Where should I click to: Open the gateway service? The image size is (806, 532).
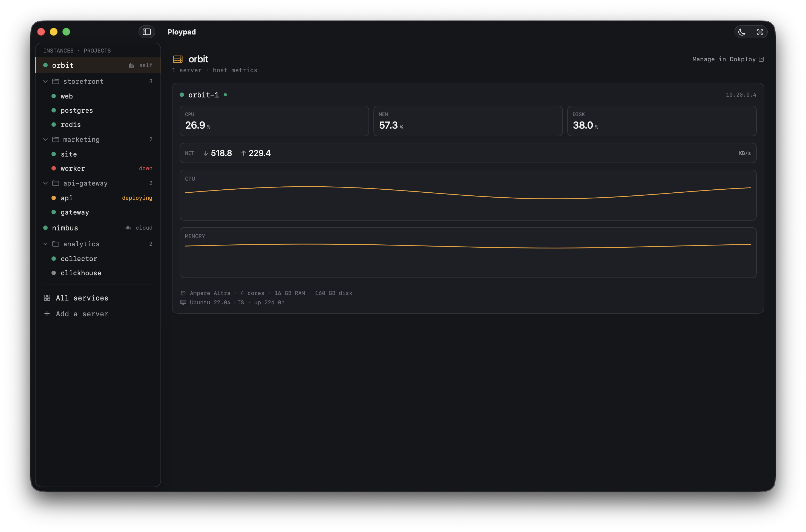pos(98,212)
